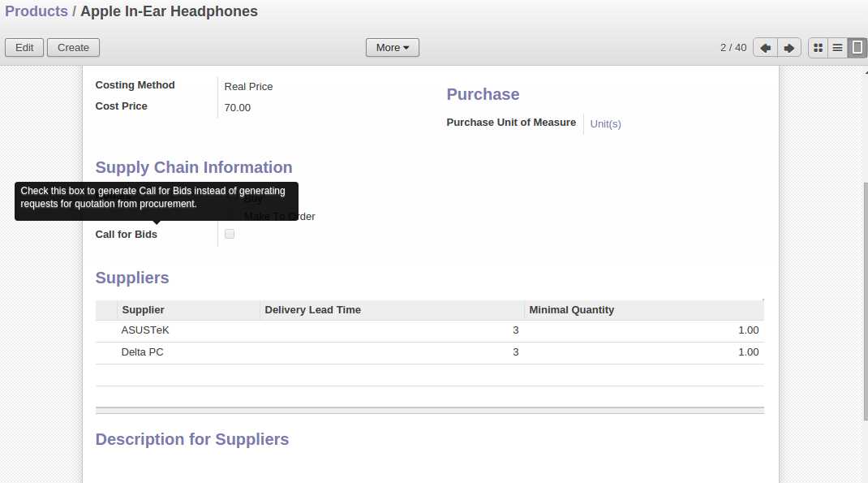Enable the Call for Bids checkbox

[x=230, y=234]
